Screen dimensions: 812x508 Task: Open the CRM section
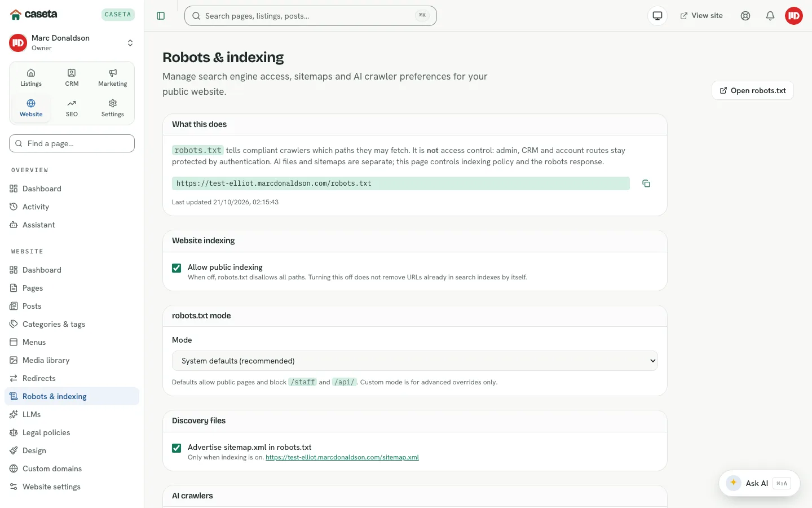tap(72, 78)
